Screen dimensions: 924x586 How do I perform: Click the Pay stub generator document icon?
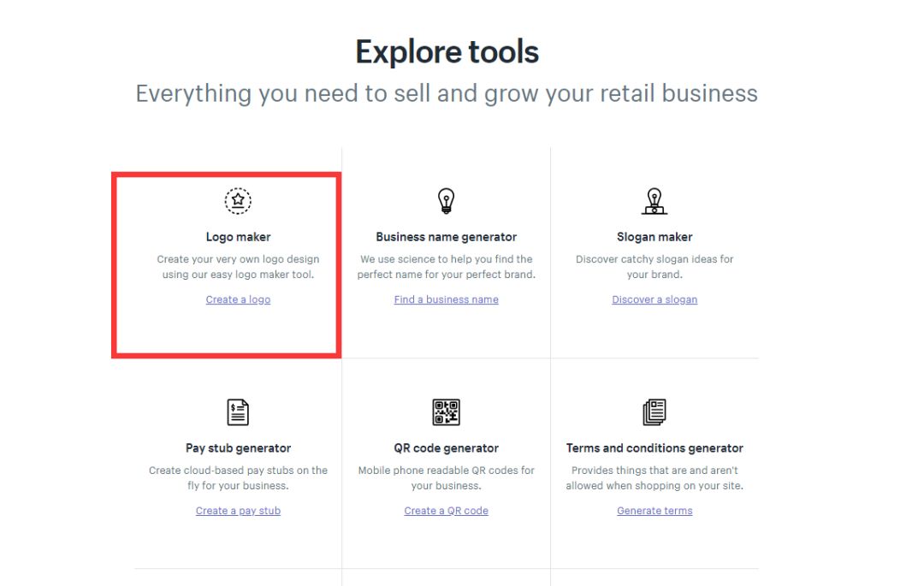coord(238,412)
